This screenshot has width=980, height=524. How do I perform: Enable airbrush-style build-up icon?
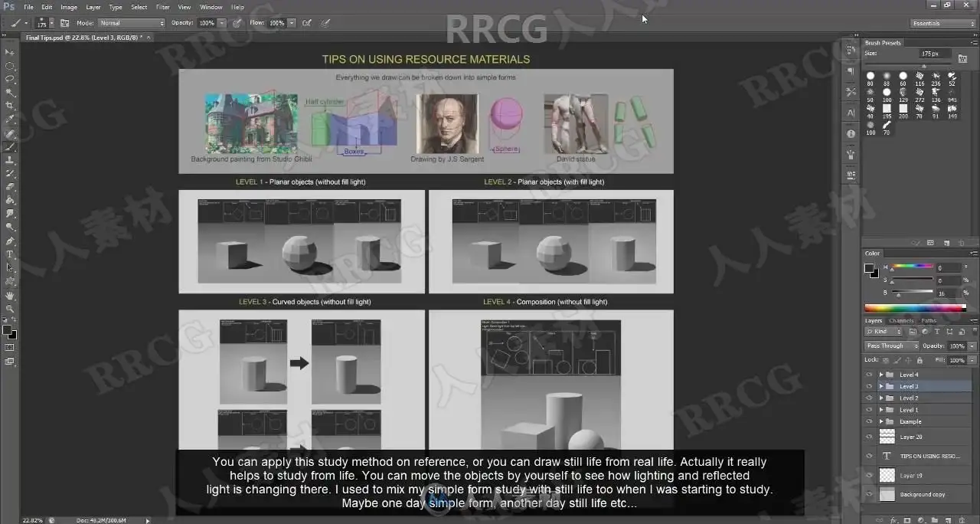[307, 23]
